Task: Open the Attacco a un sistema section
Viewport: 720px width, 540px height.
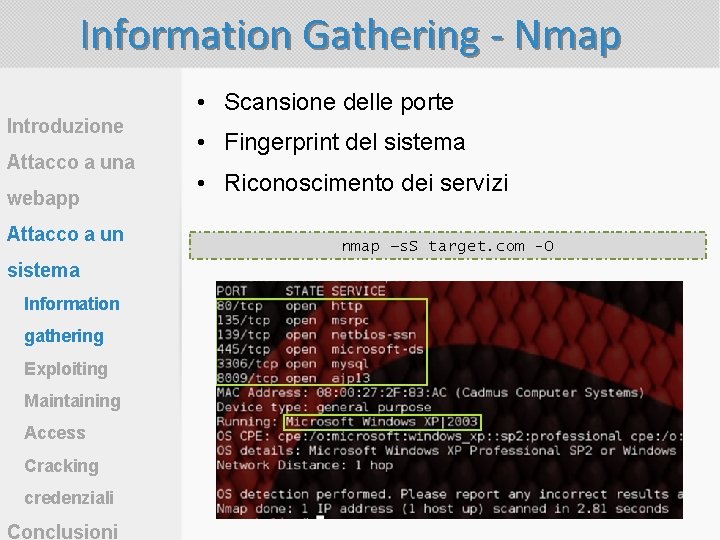Action: point(65,252)
